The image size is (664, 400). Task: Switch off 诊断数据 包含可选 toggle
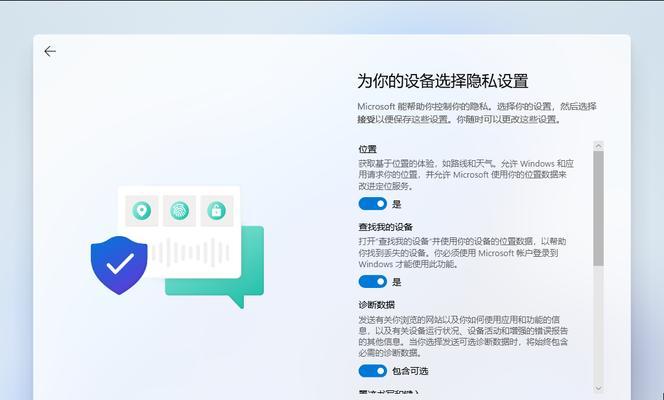click(x=373, y=371)
